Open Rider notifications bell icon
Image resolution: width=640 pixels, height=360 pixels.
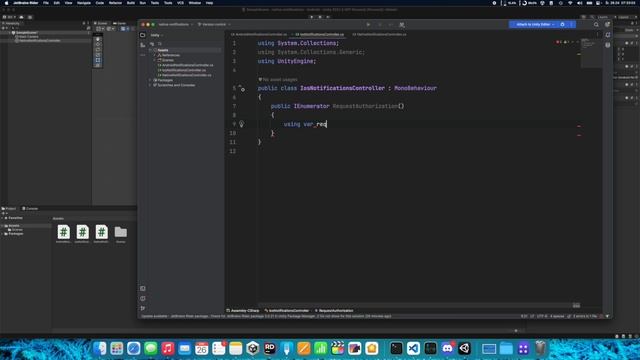pyautogui.click(x=608, y=35)
